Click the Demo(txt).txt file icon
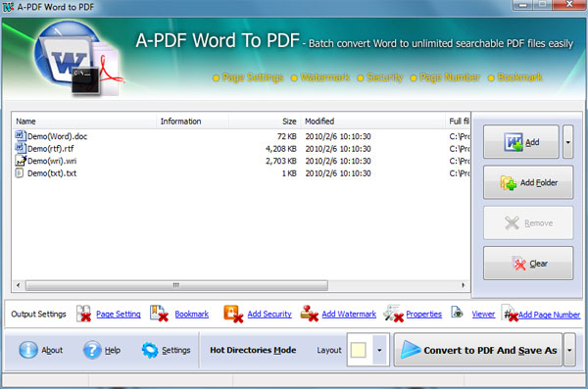Viewport: 588px width, 389px height. tap(20, 172)
